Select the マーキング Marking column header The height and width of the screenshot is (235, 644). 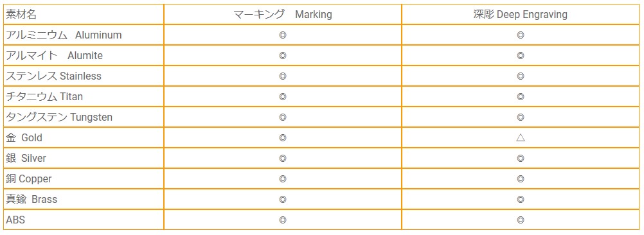coord(283,15)
